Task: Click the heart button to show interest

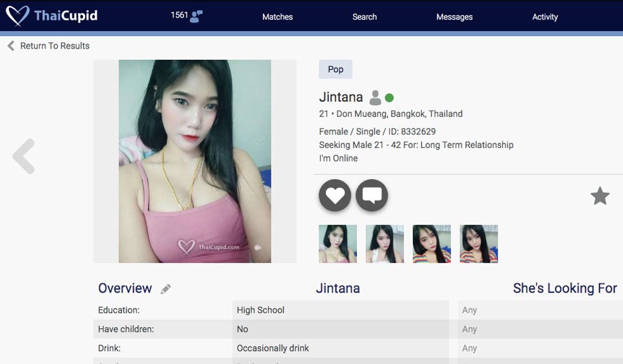Action: (x=335, y=195)
